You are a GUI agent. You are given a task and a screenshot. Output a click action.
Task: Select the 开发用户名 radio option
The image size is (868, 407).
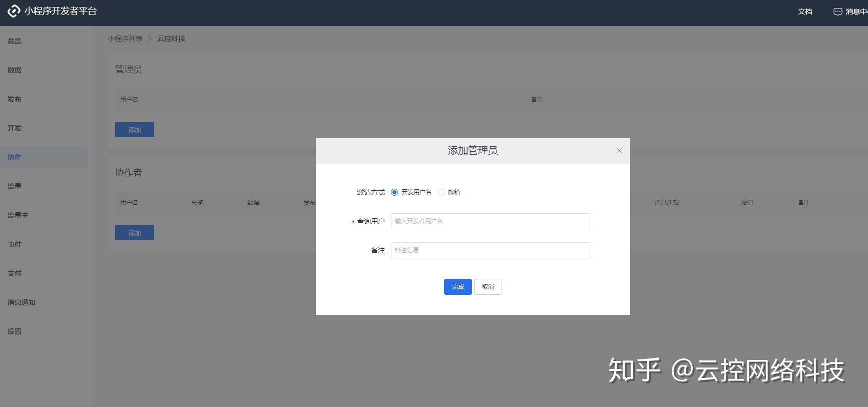394,192
